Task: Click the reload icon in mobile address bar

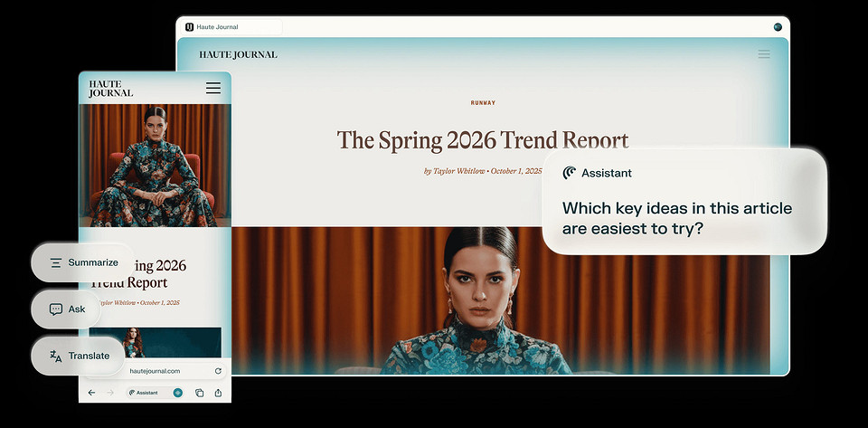Action: point(218,371)
